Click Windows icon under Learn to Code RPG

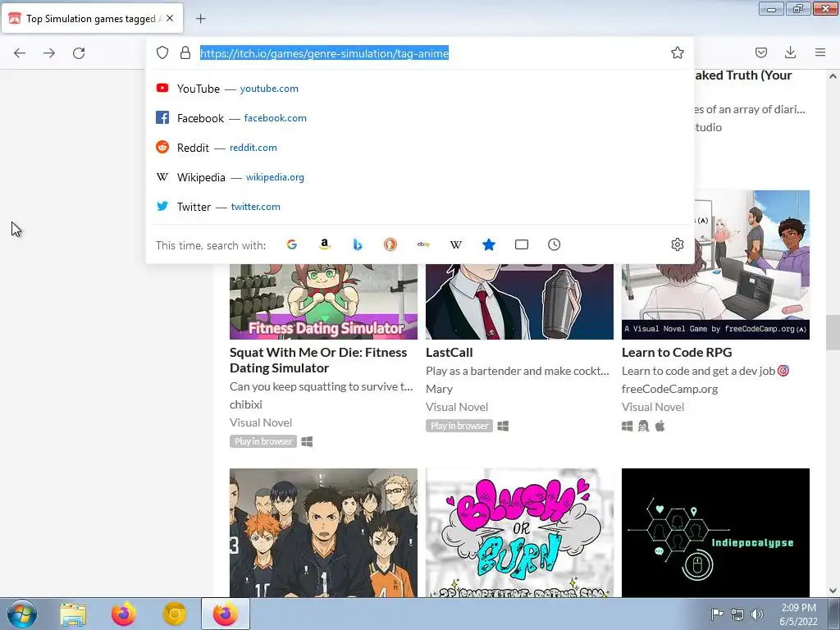click(x=628, y=426)
